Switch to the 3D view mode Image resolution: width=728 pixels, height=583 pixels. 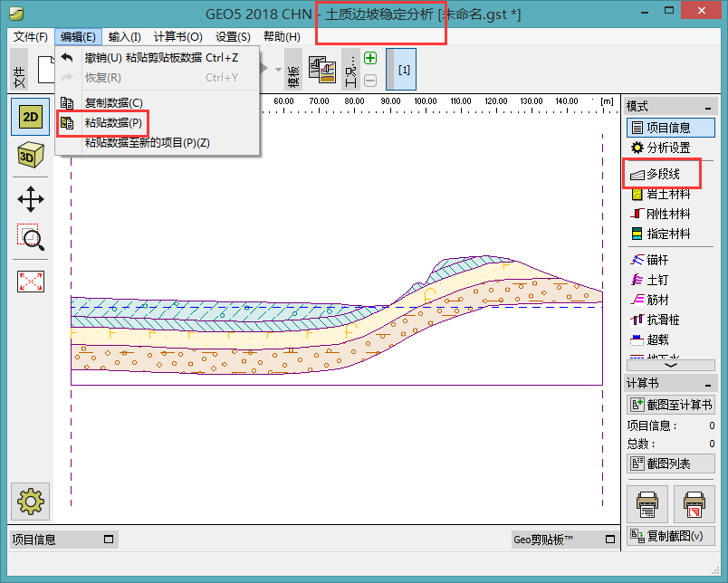pos(31,157)
